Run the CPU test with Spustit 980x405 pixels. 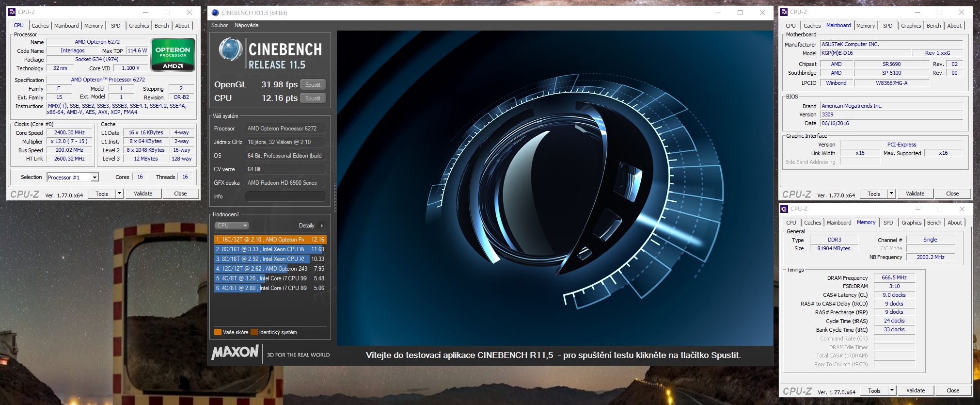coord(313,98)
